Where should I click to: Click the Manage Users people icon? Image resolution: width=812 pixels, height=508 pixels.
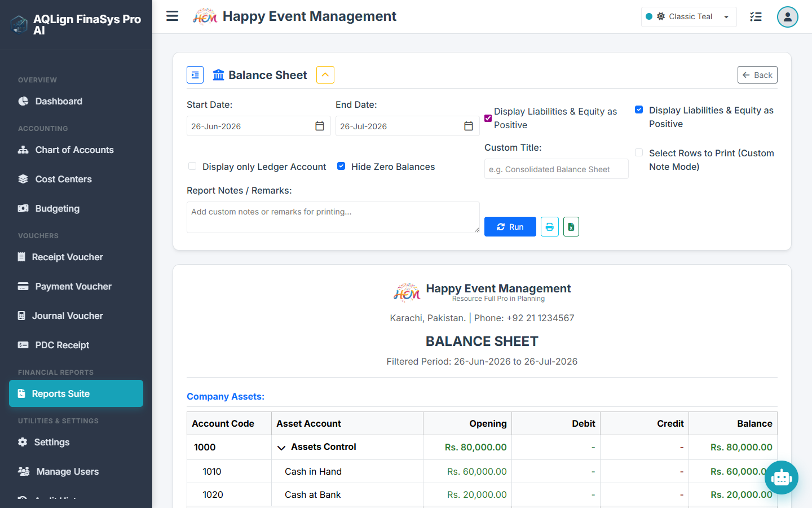coord(24,471)
